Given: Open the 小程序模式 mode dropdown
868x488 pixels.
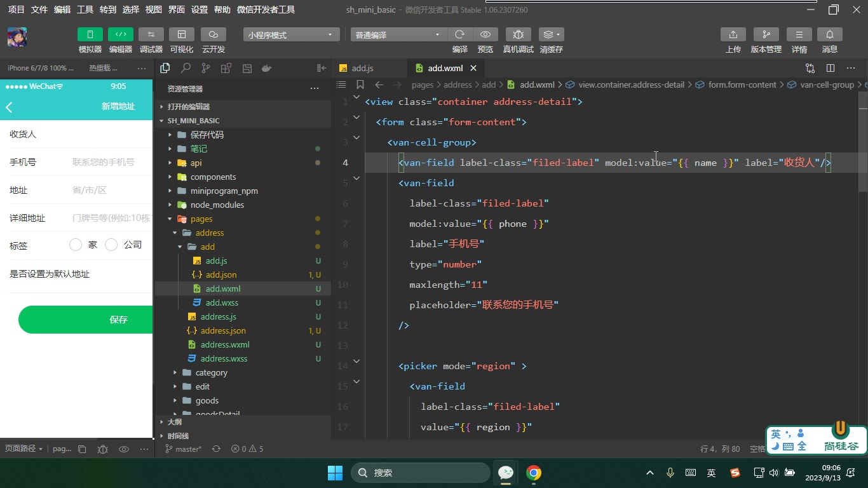Looking at the screenshot, I should [291, 35].
